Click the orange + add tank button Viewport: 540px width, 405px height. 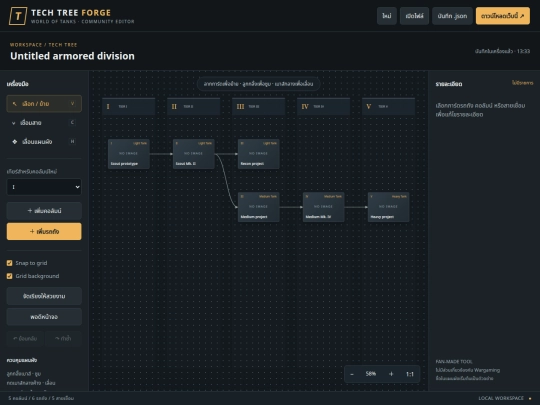tap(44, 231)
